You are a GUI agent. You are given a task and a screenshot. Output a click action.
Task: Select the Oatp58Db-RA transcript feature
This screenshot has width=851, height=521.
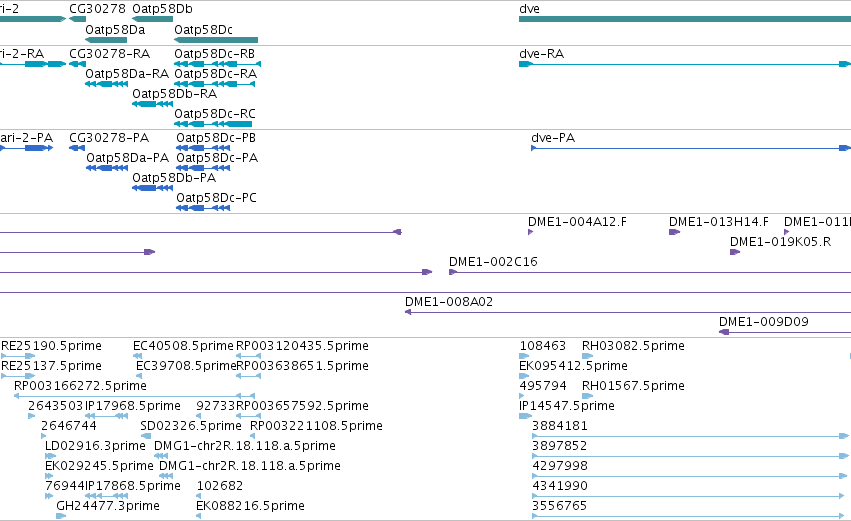153,104
